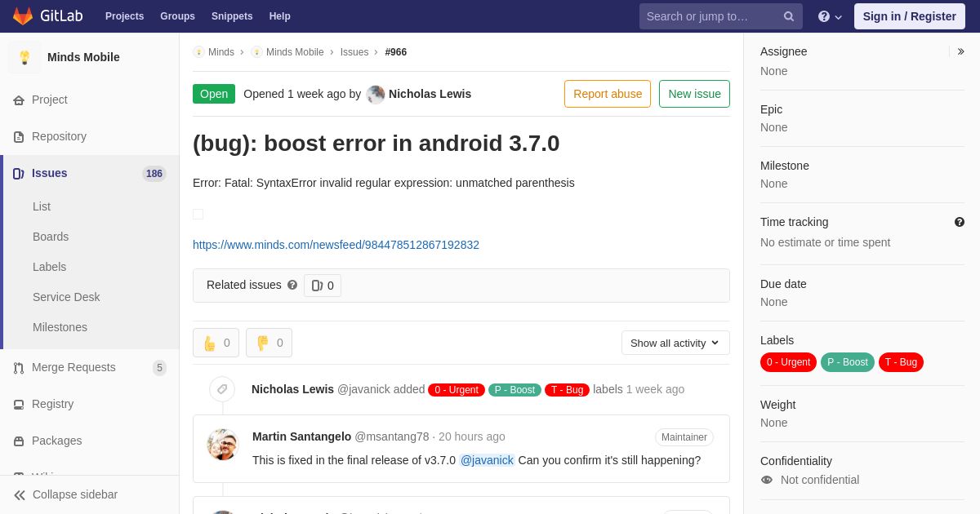Click the Time tracking help icon

[x=960, y=222]
